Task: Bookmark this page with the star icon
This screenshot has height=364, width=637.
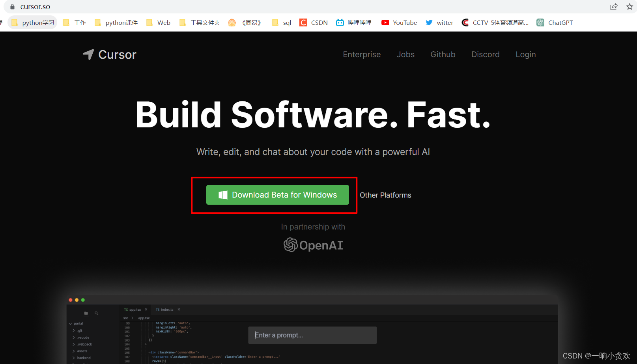Action: [x=630, y=7]
